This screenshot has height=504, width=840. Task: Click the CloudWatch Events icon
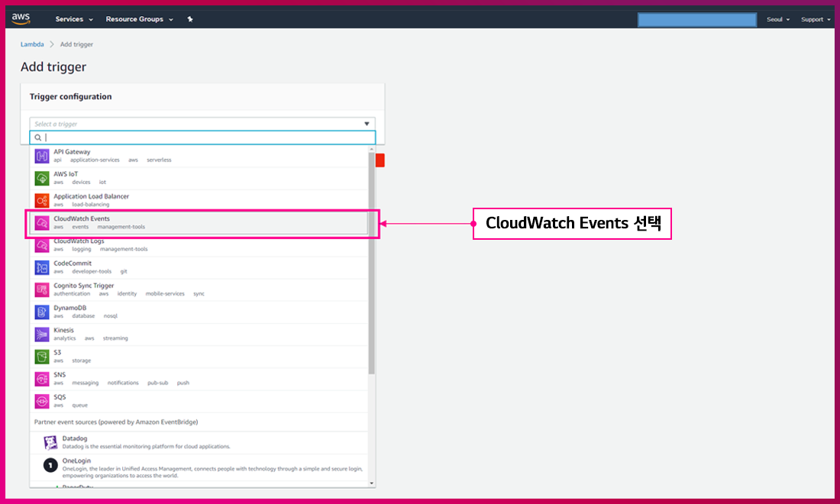tap(41, 222)
